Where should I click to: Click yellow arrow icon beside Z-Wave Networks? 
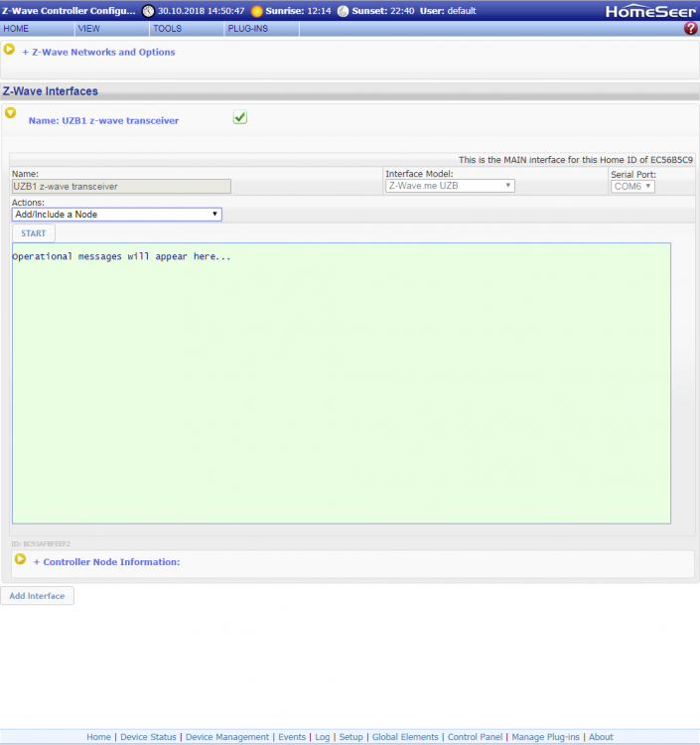pyautogui.click(x=10, y=50)
